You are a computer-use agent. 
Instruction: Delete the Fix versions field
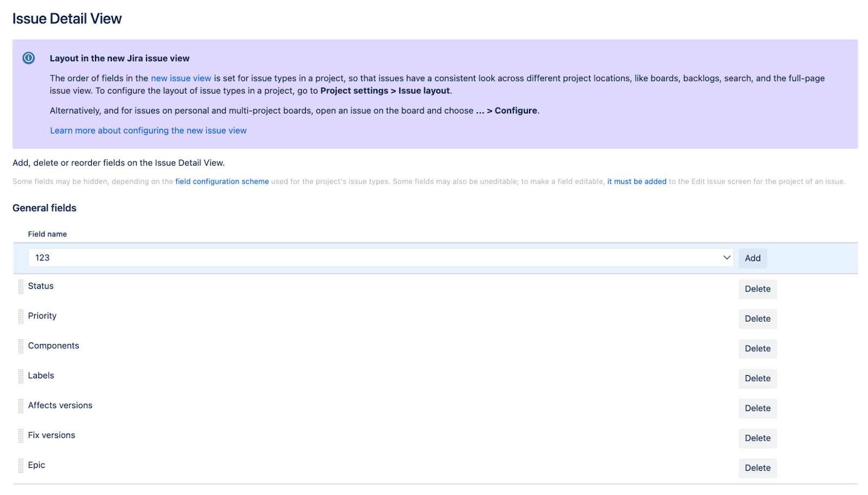pyautogui.click(x=757, y=439)
